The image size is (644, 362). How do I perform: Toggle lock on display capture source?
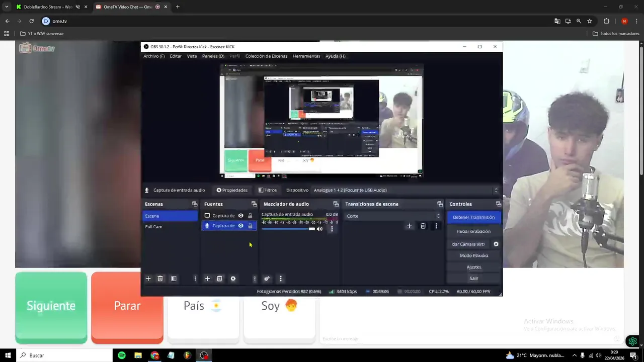click(x=250, y=216)
